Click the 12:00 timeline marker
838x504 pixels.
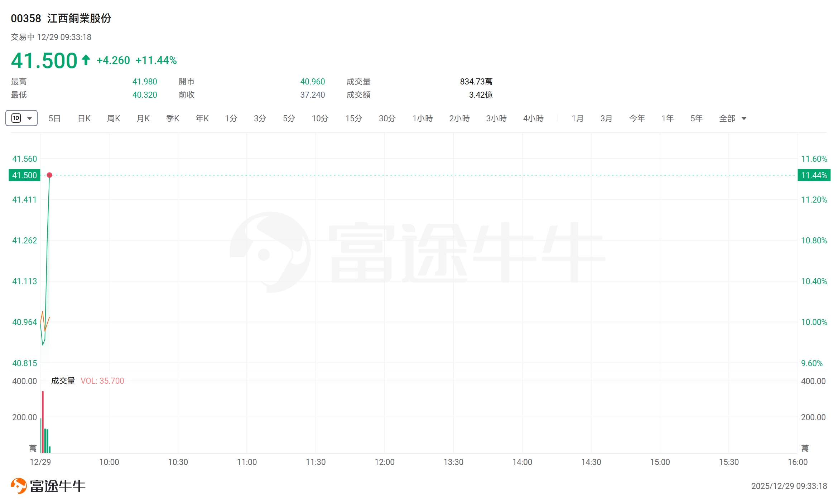pyautogui.click(x=384, y=462)
